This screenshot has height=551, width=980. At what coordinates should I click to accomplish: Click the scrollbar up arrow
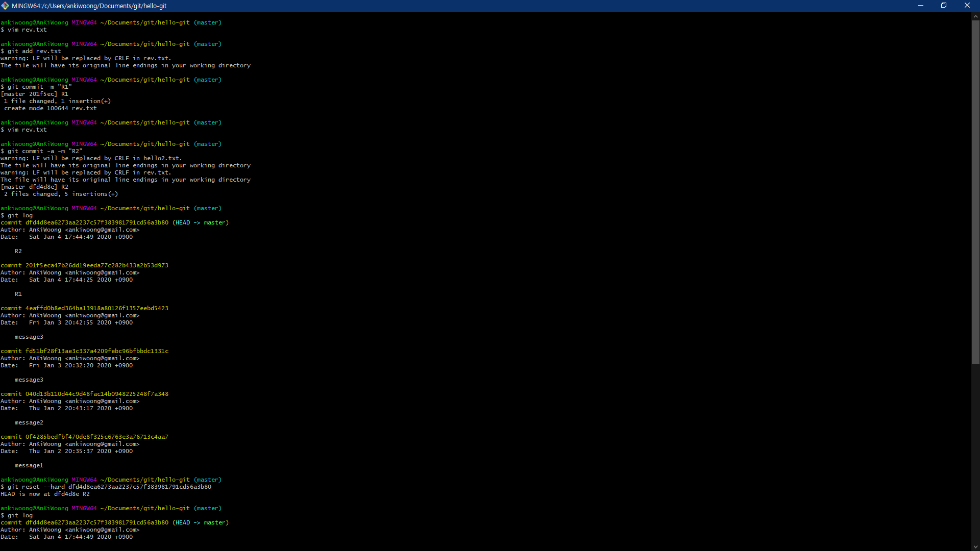[x=975, y=16]
